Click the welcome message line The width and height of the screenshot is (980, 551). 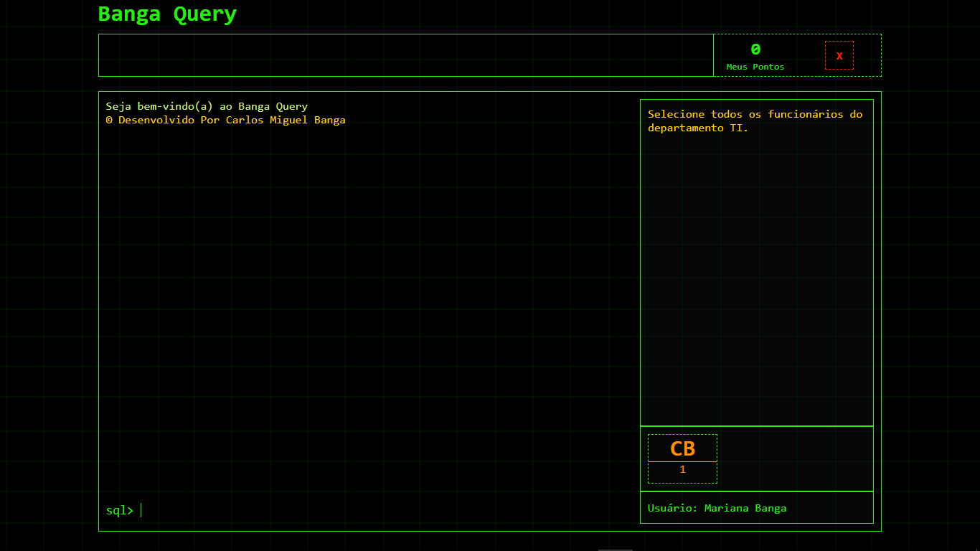coord(207,106)
